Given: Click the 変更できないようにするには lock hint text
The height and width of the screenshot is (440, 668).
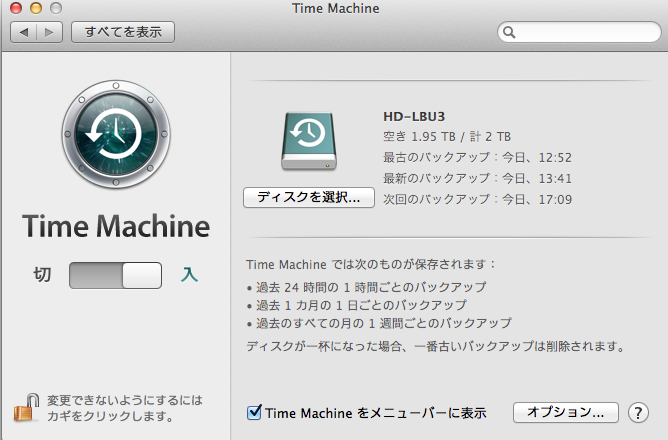Looking at the screenshot, I should click(125, 408).
